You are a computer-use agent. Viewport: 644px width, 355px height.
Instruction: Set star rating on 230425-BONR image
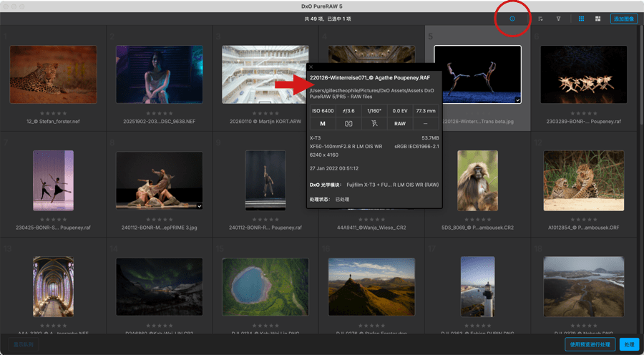pyautogui.click(x=53, y=220)
